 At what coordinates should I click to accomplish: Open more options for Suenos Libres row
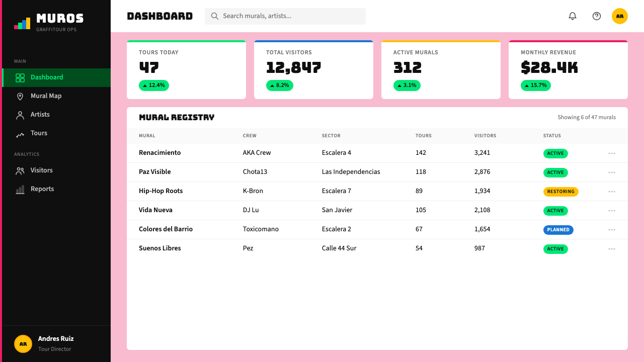coord(612,249)
